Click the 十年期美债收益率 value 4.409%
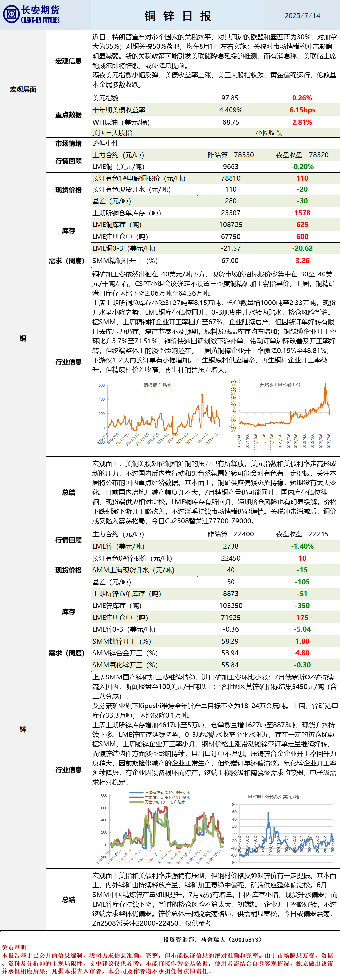 [x=231, y=110]
